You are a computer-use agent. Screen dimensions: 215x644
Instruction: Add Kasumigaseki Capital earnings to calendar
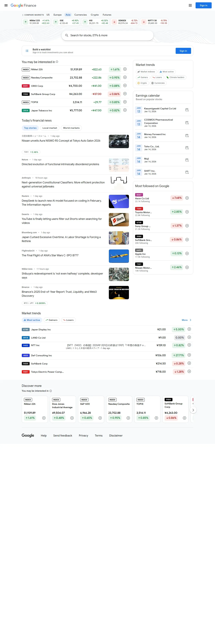(x=187, y=110)
